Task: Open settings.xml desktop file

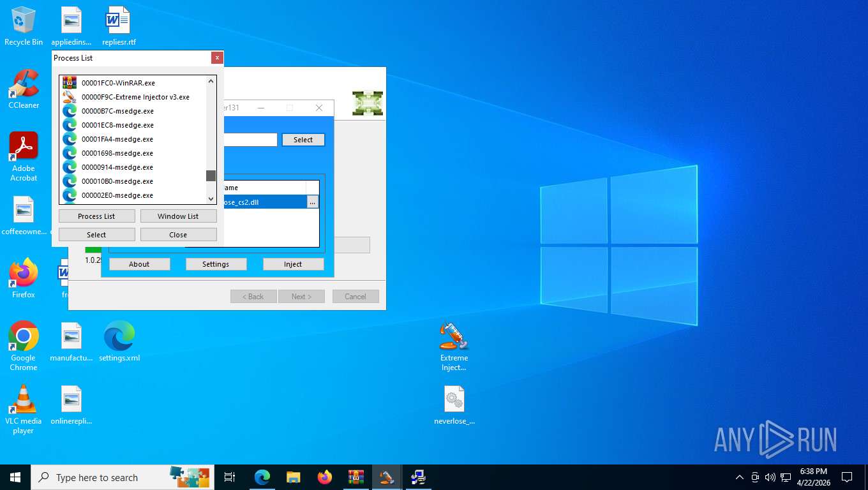Action: [x=119, y=342]
